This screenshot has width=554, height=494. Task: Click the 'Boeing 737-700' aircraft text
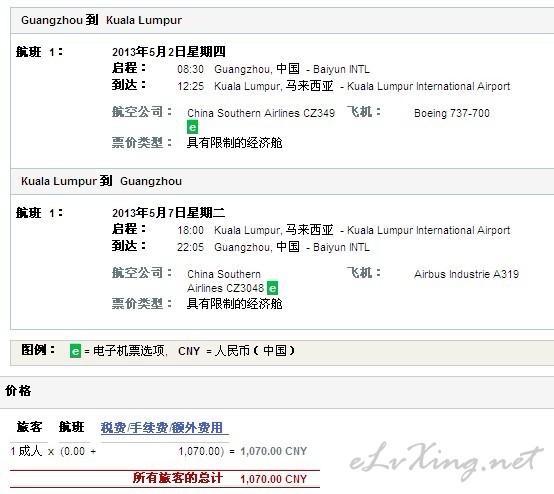(452, 113)
